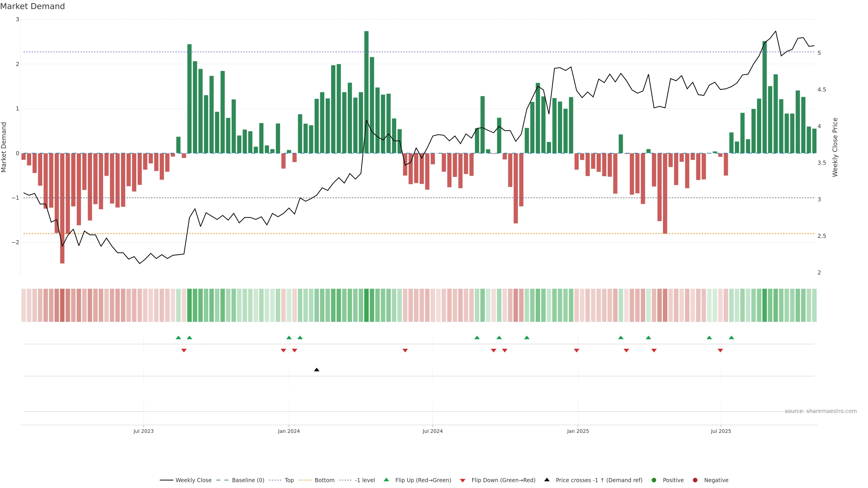The width and height of the screenshot is (868, 488).
Task: Click the Market Demand chart title
Action: pos(32,6)
